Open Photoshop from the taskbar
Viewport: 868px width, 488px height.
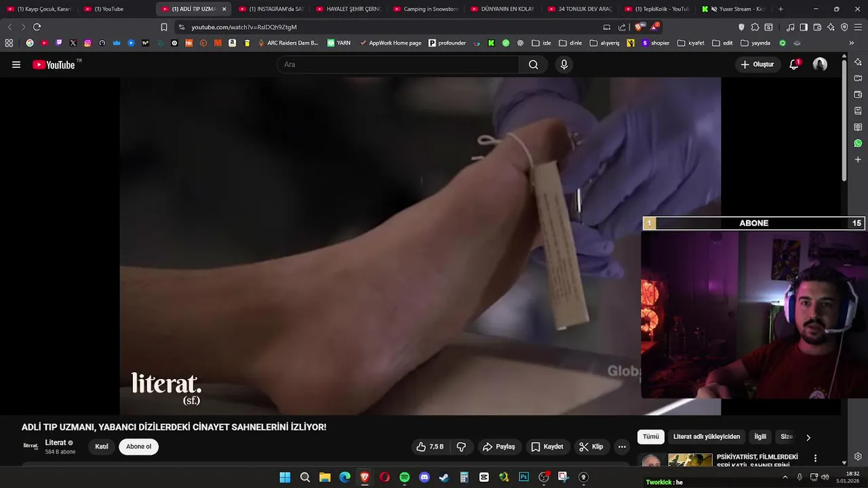coord(524,477)
